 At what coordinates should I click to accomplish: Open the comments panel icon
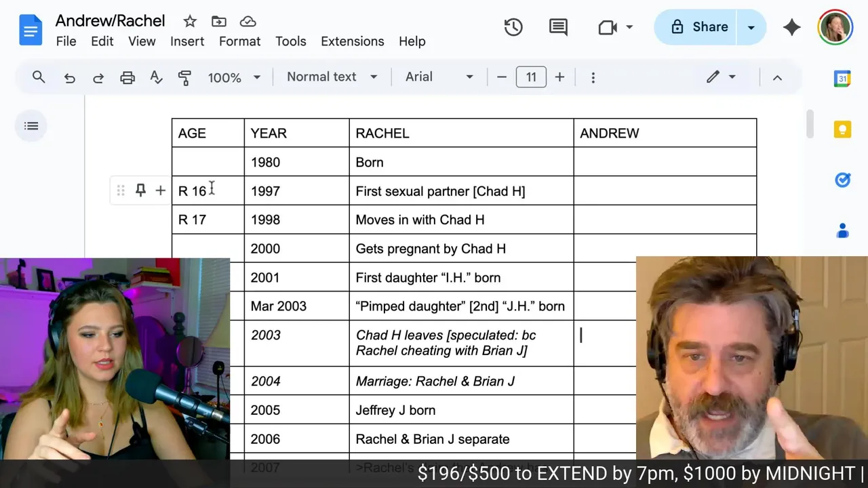[558, 27]
